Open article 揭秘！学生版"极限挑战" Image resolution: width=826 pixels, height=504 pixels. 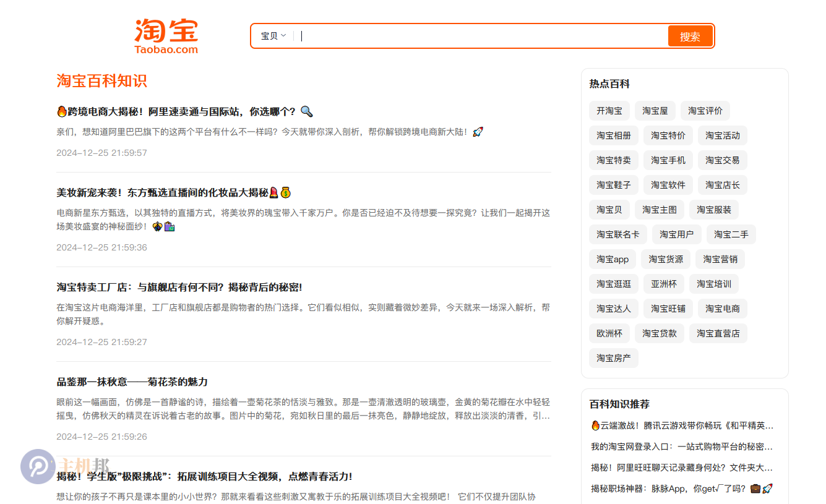pos(204,476)
